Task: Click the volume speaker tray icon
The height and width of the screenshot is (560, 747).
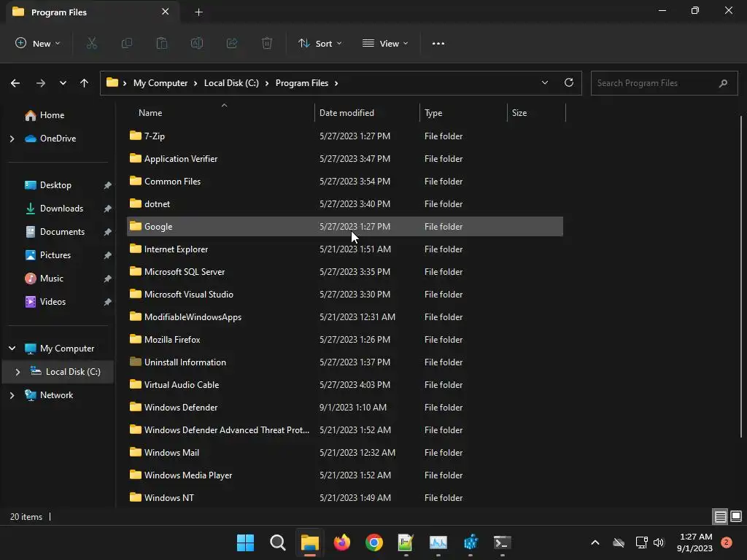Action: click(659, 542)
